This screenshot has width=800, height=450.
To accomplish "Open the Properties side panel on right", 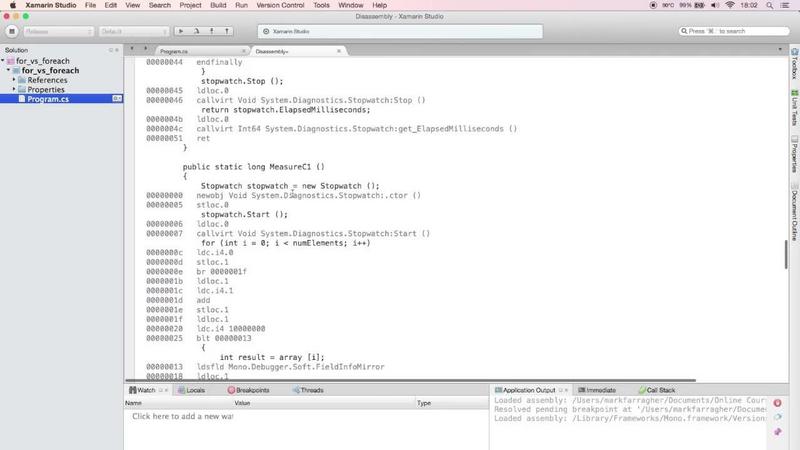I will [x=794, y=154].
